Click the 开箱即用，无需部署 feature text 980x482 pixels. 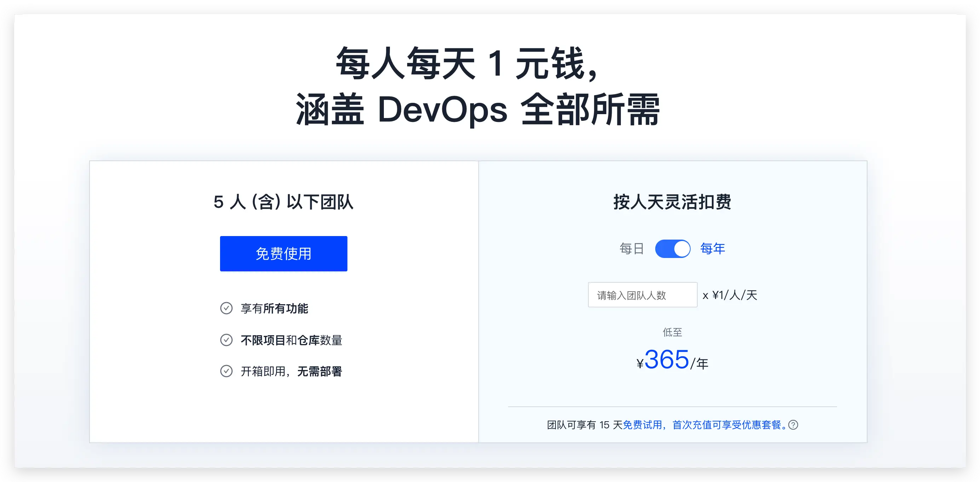[292, 371]
